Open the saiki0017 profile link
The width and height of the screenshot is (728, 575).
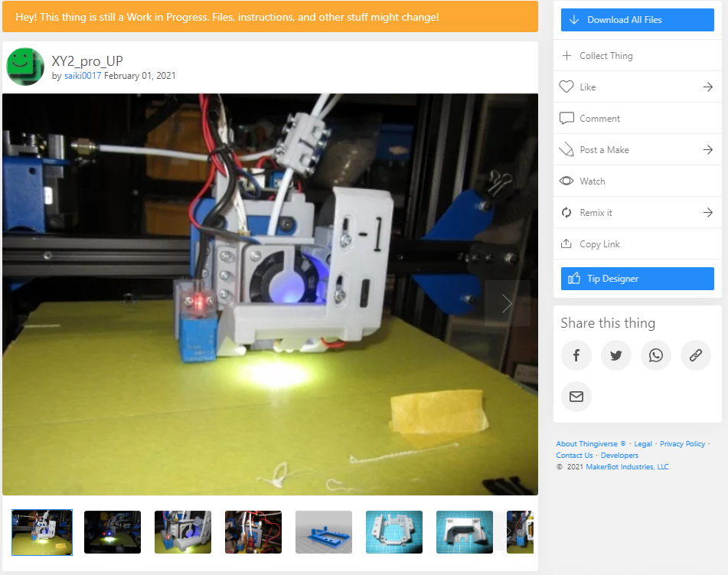click(x=83, y=76)
